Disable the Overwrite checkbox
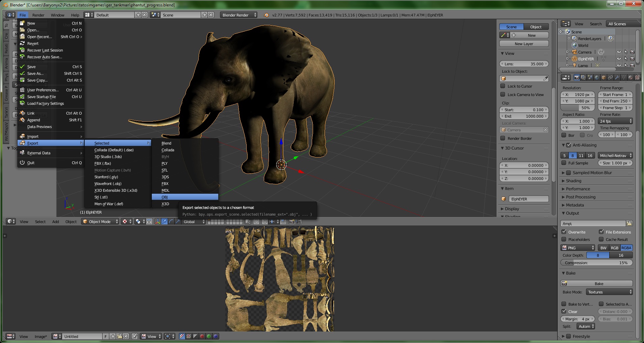Image resolution: width=644 pixels, height=343 pixels. click(x=564, y=232)
